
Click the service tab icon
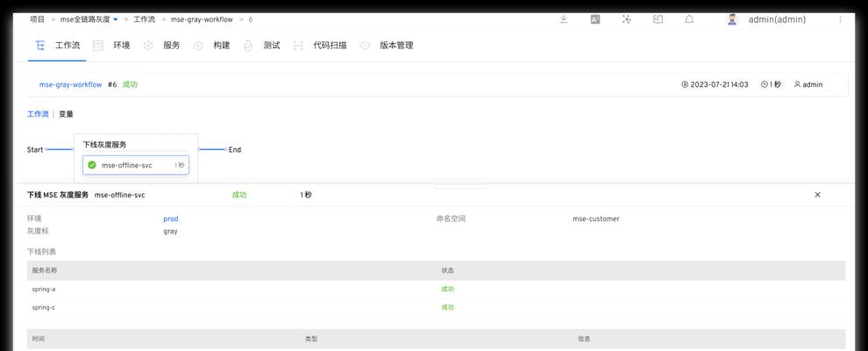pyautogui.click(x=148, y=46)
